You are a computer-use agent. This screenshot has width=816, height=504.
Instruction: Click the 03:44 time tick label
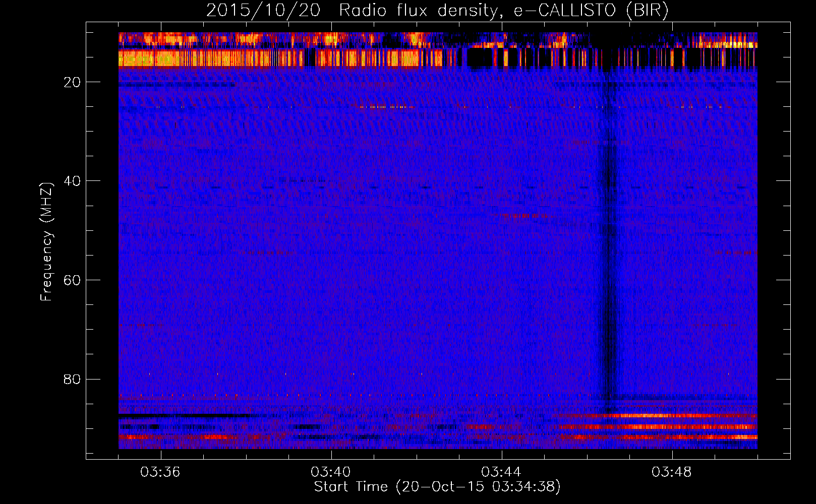pos(501,472)
